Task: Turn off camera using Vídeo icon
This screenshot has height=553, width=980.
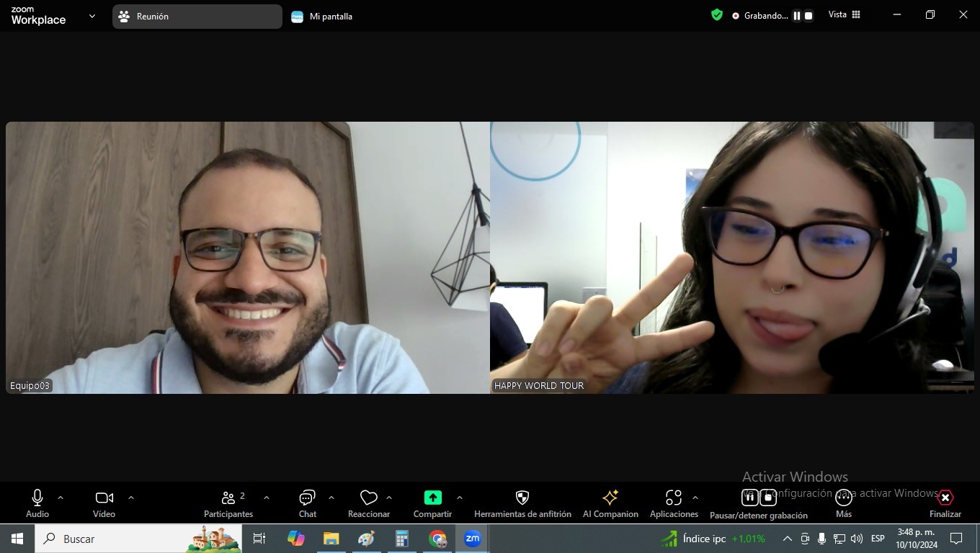Action: click(104, 503)
